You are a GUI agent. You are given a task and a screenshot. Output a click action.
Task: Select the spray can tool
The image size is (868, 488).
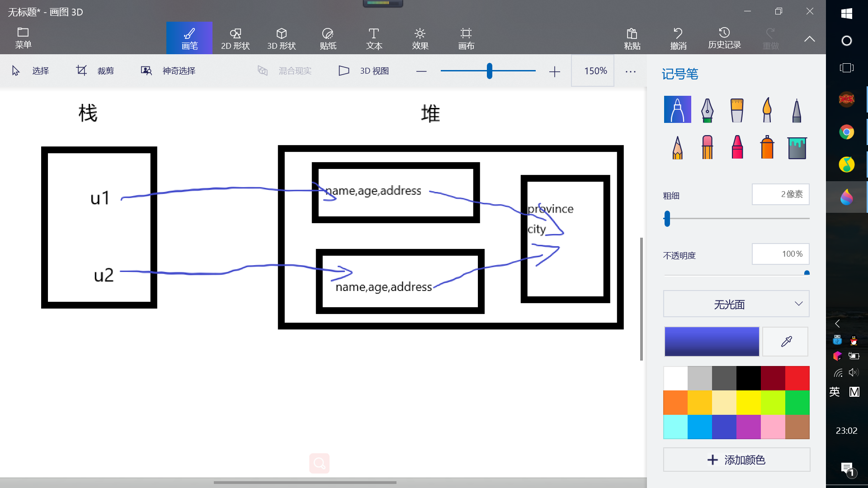[767, 147]
